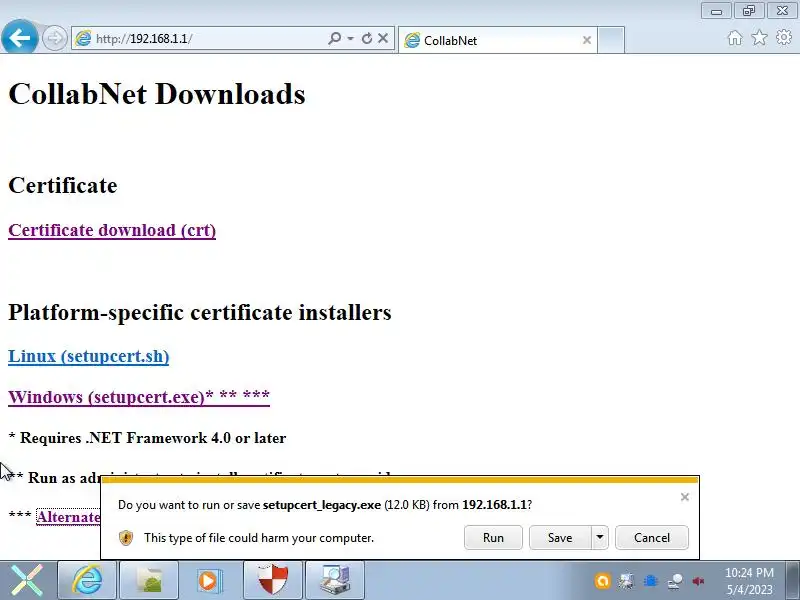Open the Start menu button
800x600 pixels.
[27, 580]
